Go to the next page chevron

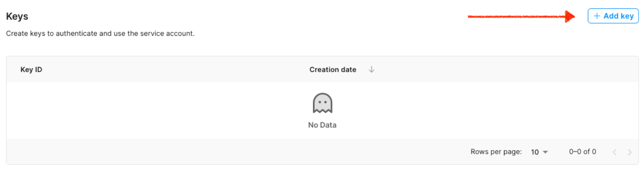[630, 152]
